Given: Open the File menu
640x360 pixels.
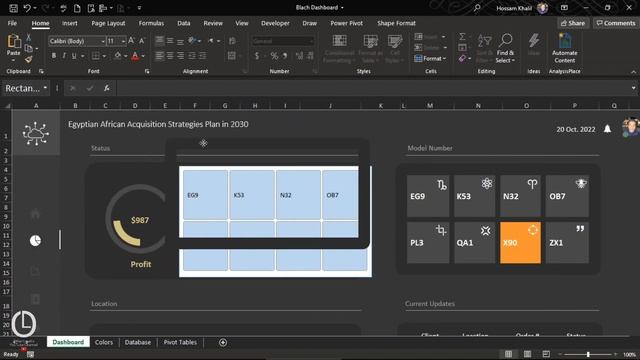Looking at the screenshot, I should [12, 23].
